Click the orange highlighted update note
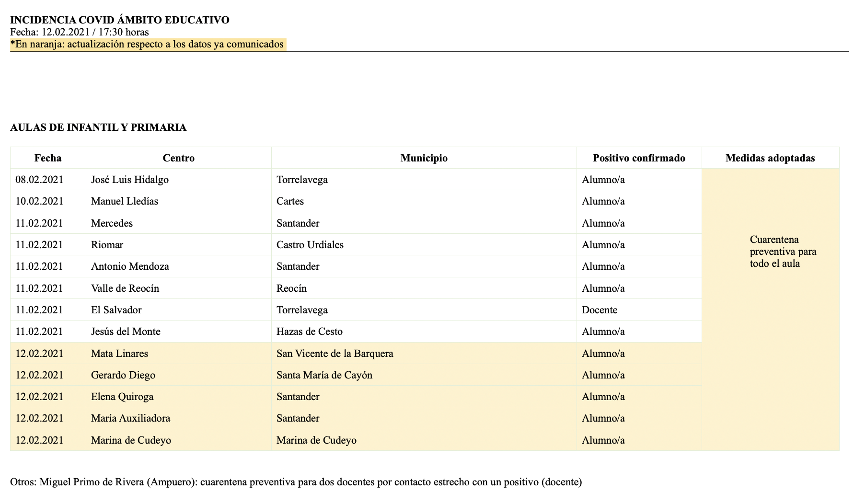The width and height of the screenshot is (854, 504). pos(147,45)
